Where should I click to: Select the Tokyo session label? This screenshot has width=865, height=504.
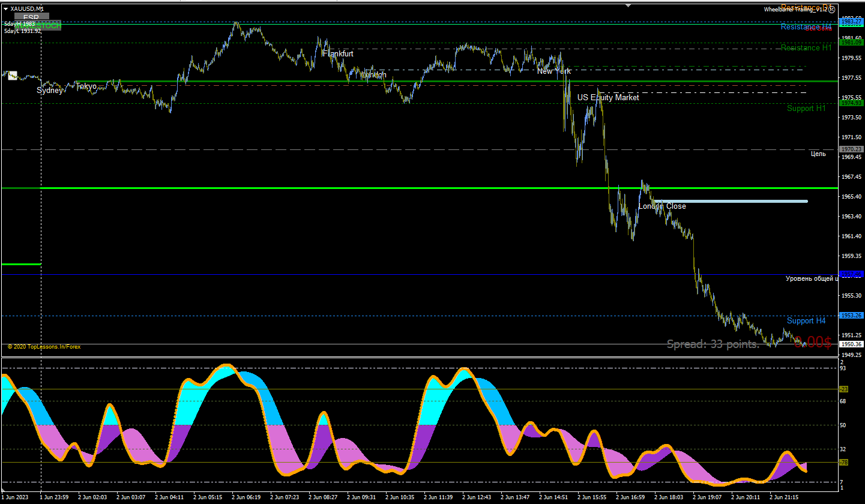[x=87, y=86]
